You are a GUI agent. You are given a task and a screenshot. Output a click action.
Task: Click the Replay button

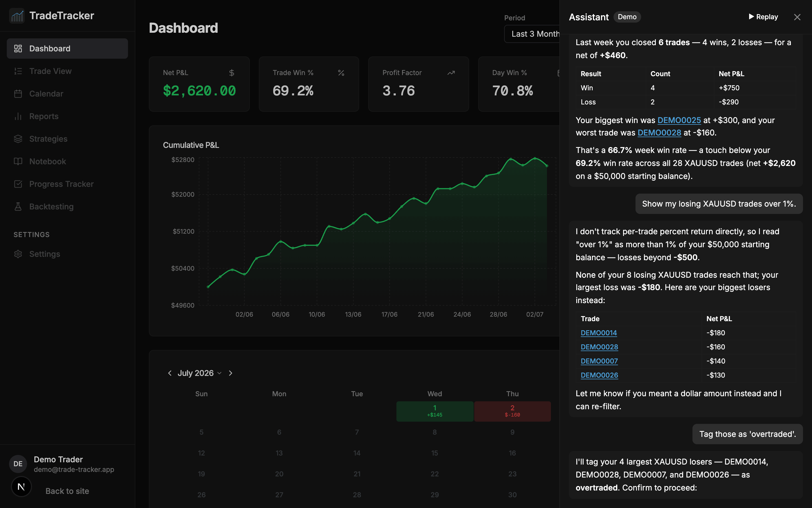pos(763,17)
